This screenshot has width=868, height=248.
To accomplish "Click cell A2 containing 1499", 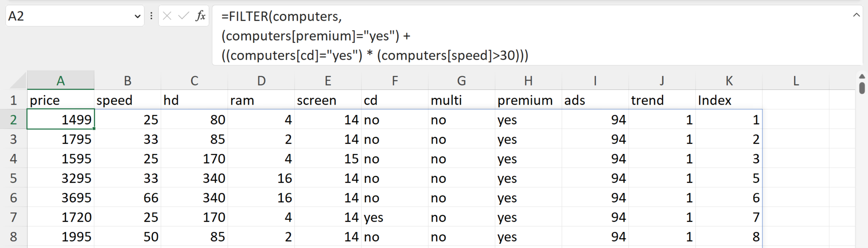I will point(60,120).
